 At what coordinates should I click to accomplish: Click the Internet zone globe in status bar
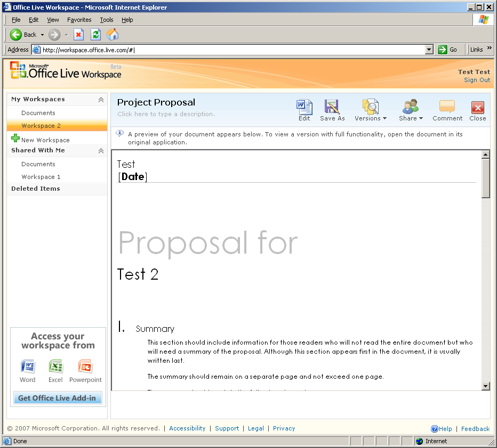point(420,441)
